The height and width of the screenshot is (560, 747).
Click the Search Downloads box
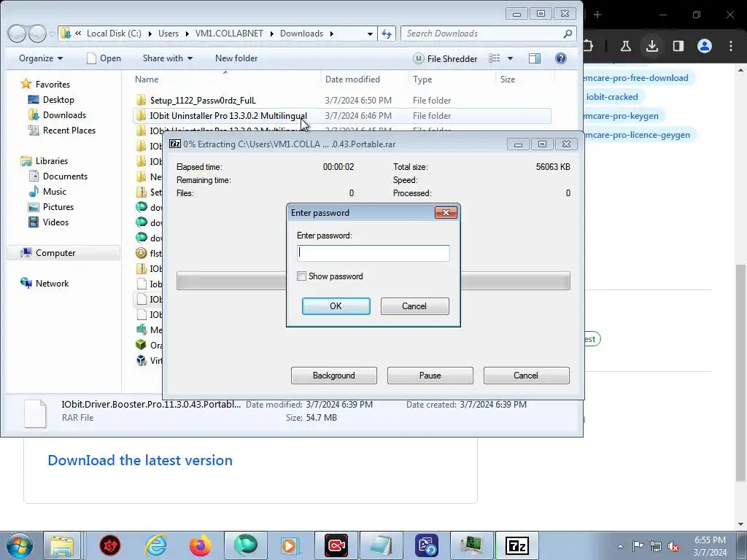click(489, 34)
